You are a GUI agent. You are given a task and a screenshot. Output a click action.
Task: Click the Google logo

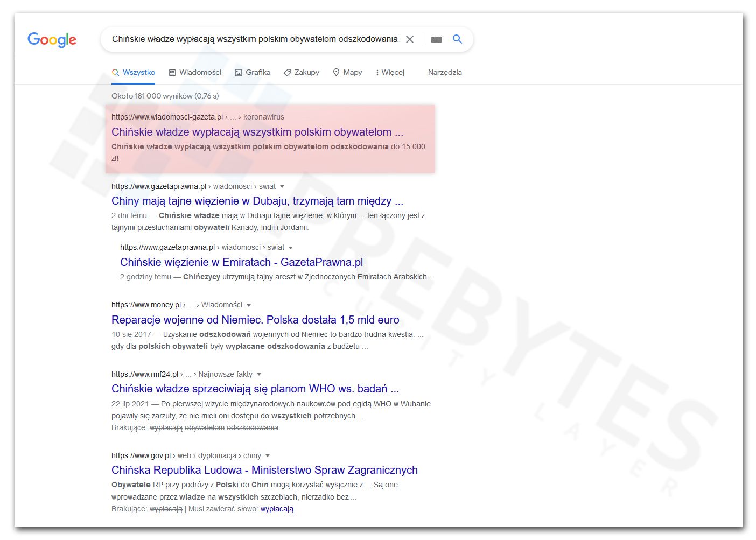pos(52,39)
